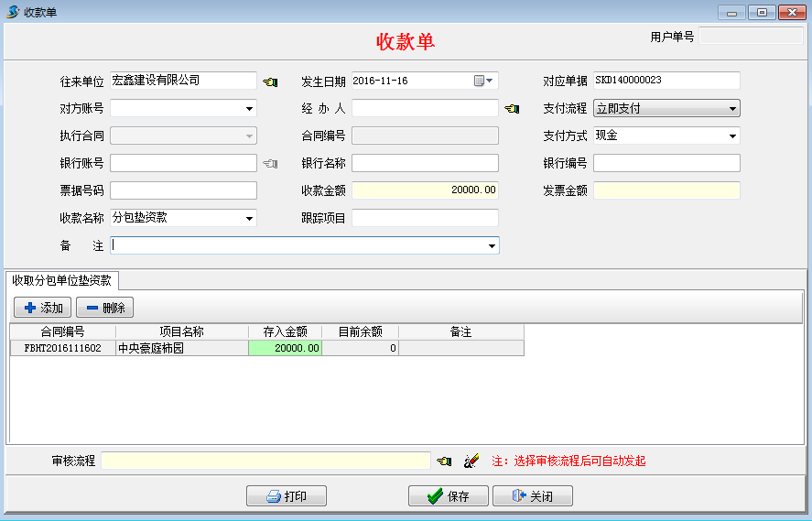This screenshot has width=812, height=521.
Task: Expand the 支付方式 dropdown
Action: [x=732, y=136]
